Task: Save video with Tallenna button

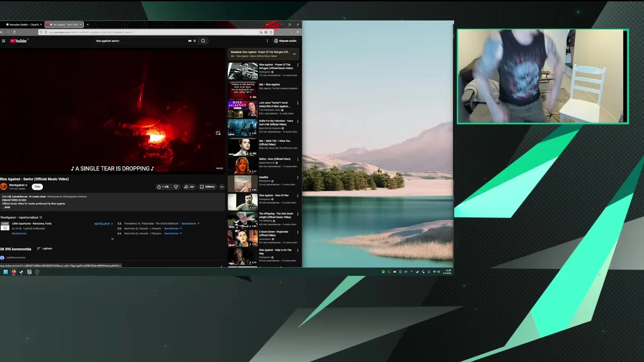Action: tap(207, 187)
